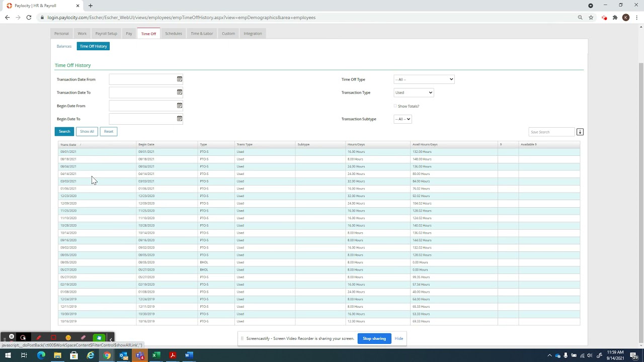Open Excel from taskbar

point(156,355)
